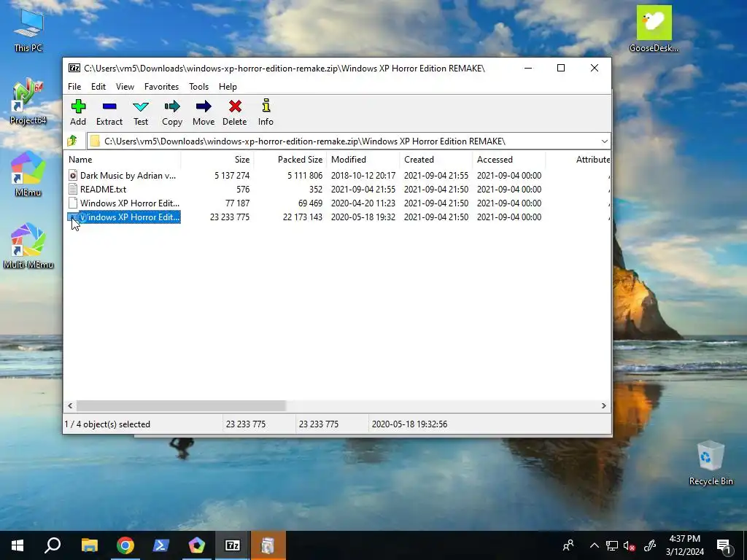Viewport: 747px width, 560px height.
Task: Sort by Accessed column header
Action: 508,160
